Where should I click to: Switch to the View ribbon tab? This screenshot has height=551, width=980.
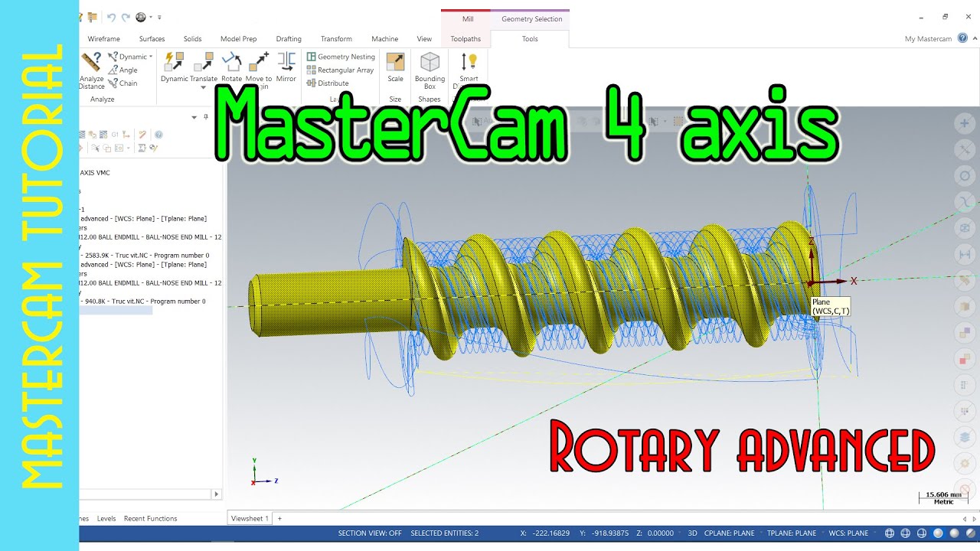pyautogui.click(x=424, y=39)
